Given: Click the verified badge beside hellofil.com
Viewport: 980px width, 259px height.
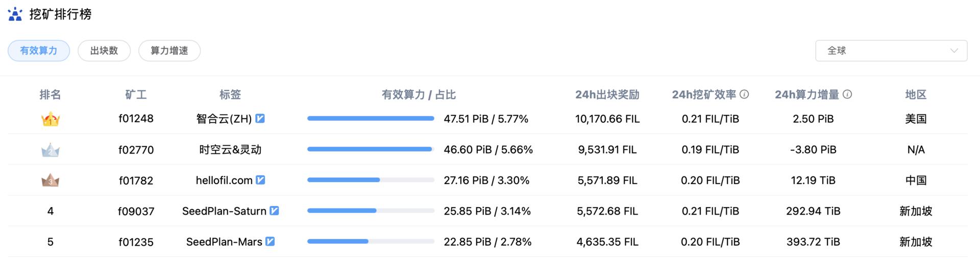Looking at the screenshot, I should coord(260,180).
